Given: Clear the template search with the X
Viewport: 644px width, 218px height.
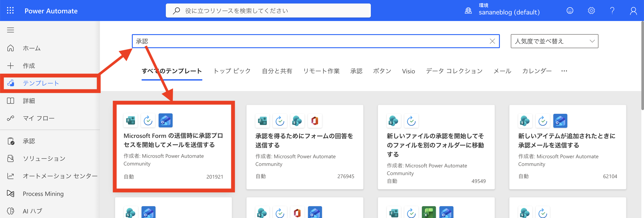Looking at the screenshot, I should pos(492,41).
